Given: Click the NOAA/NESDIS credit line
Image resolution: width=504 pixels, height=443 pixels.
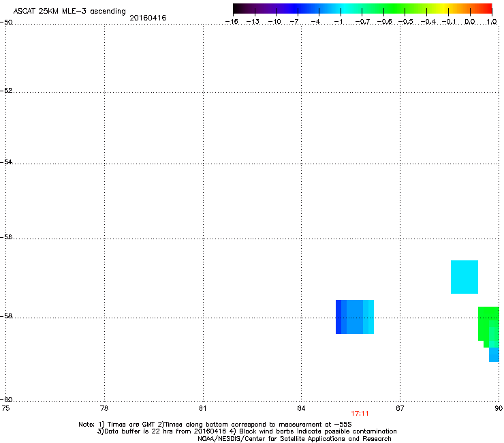Looking at the screenshot, I should (294, 439).
